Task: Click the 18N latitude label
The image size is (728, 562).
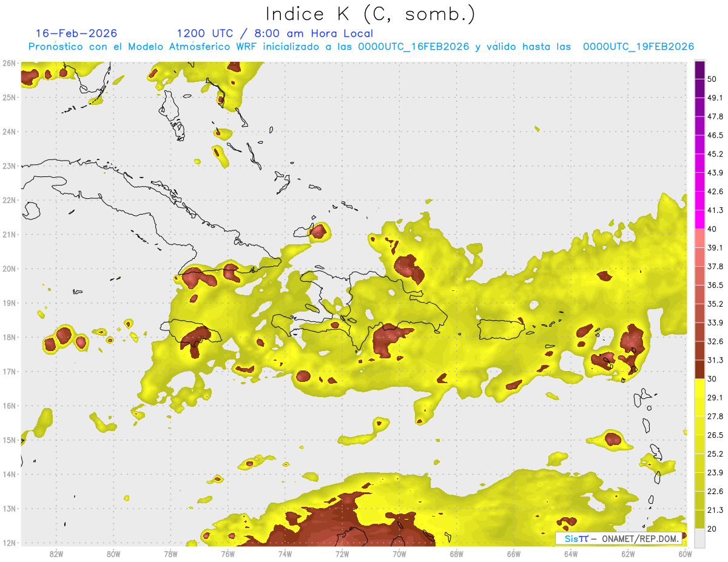Action: [x=9, y=337]
